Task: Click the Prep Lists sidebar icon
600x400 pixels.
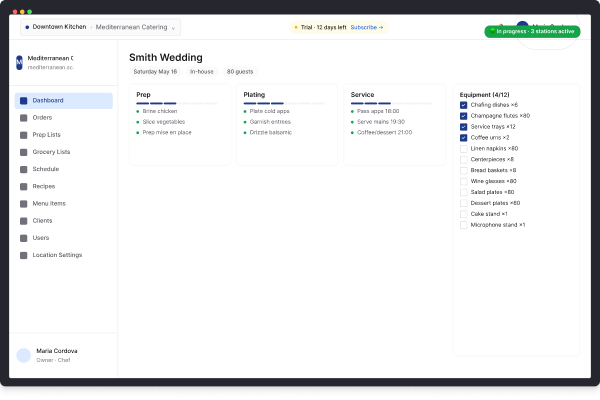Action: pyautogui.click(x=24, y=135)
